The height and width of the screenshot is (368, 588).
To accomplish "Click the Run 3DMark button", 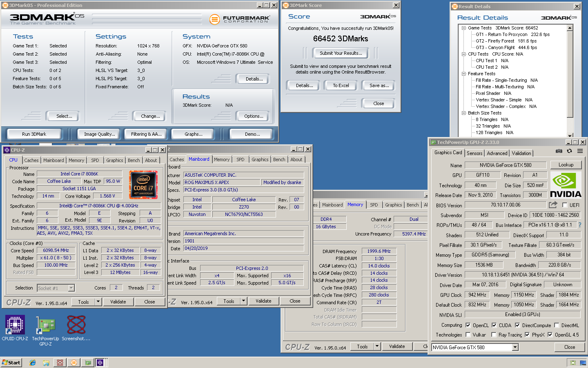I will [x=34, y=134].
